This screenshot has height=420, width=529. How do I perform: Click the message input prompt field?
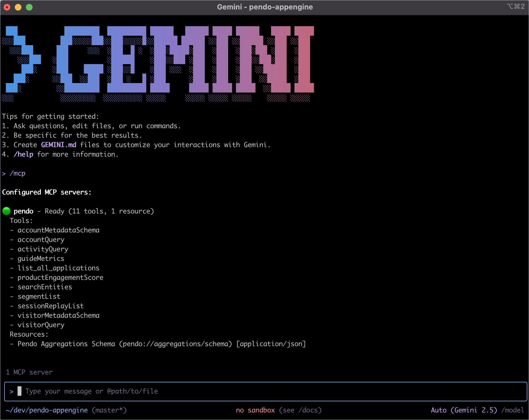(x=265, y=391)
